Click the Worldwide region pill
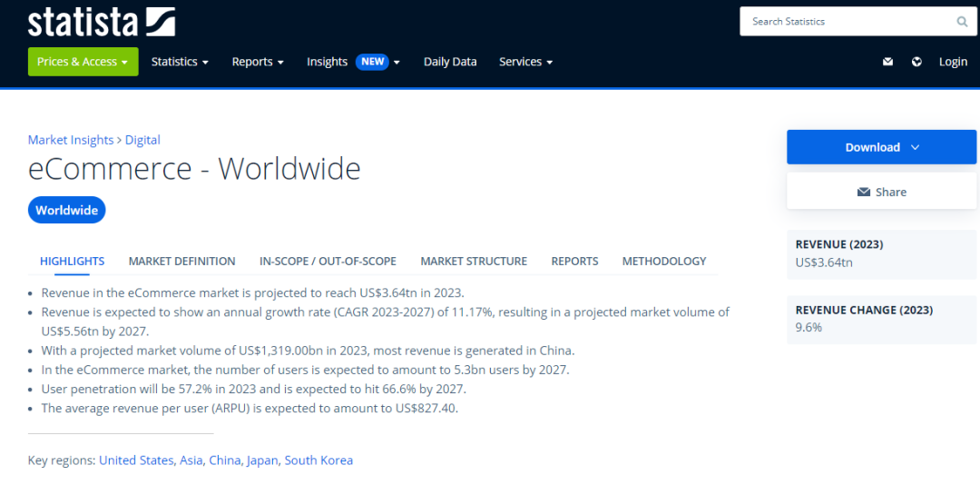Image resolution: width=980 pixels, height=495 pixels. 67,211
